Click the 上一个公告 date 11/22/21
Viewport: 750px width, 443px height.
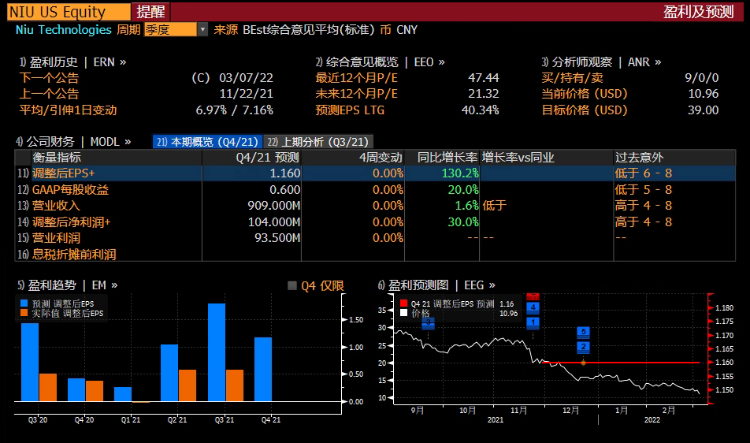(x=246, y=94)
